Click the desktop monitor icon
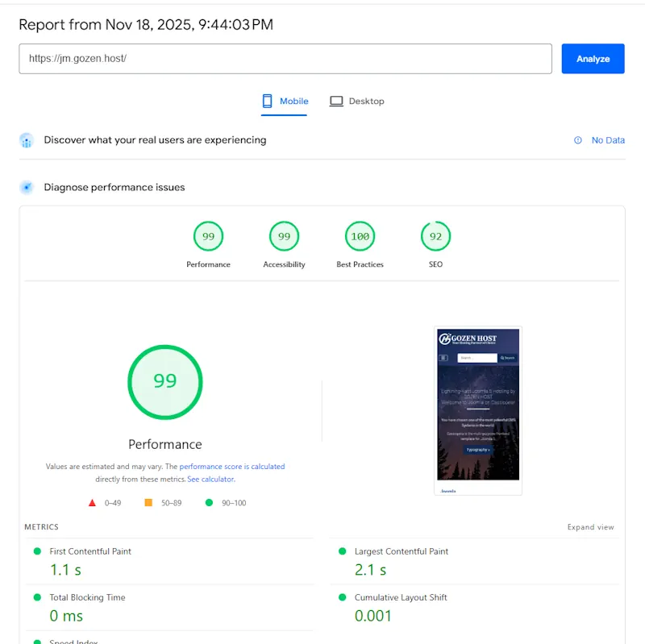The width and height of the screenshot is (645, 644). coord(335,101)
